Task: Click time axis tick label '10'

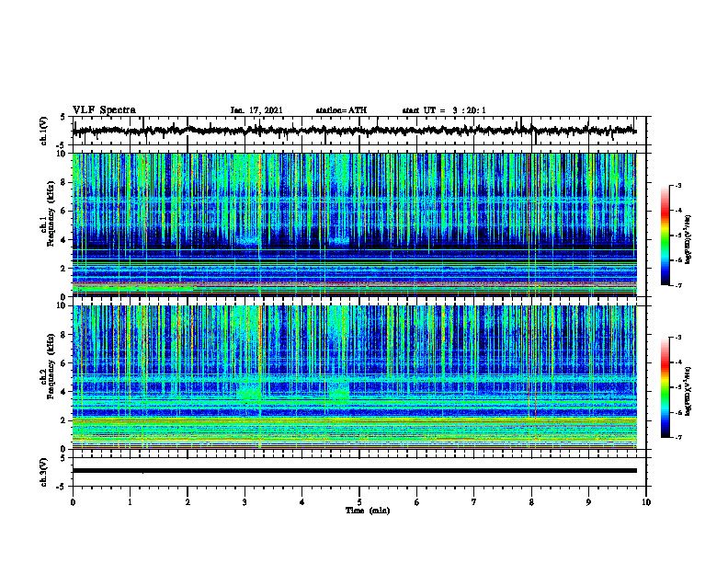Action: [x=646, y=502]
